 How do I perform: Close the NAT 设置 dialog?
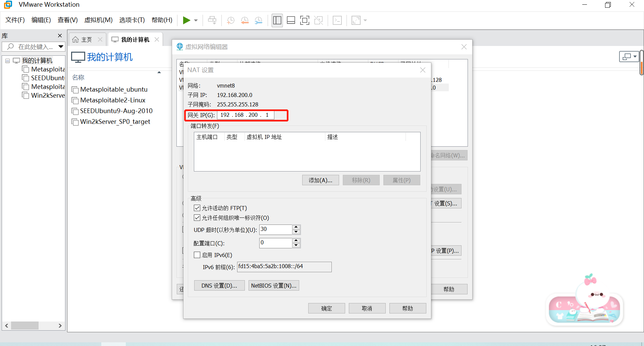(423, 70)
